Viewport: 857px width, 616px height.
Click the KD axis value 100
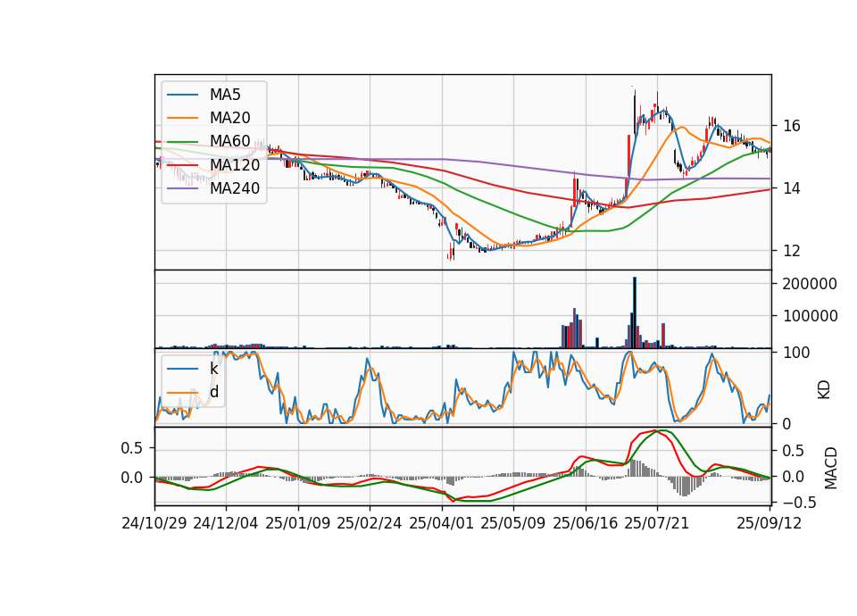[x=796, y=354]
